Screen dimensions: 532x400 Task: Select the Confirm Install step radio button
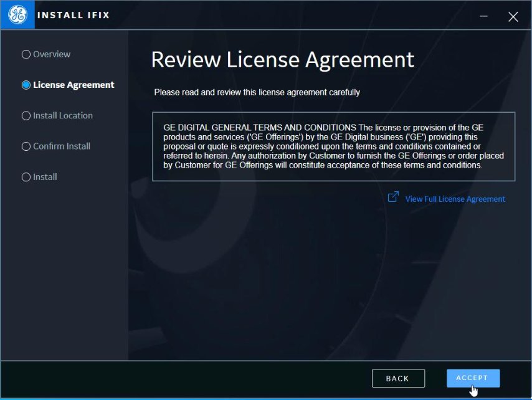[x=26, y=146]
